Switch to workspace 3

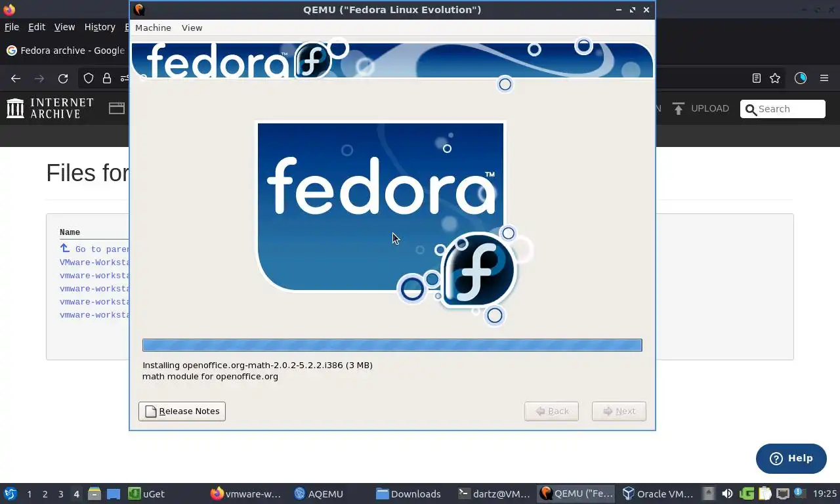pos(60,493)
